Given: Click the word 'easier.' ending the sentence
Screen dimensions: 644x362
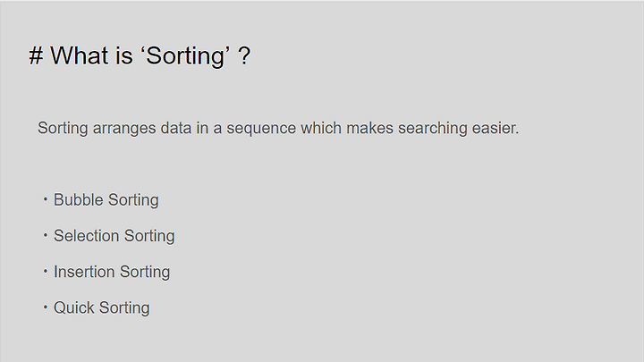Looking at the screenshot, I should [x=496, y=128].
